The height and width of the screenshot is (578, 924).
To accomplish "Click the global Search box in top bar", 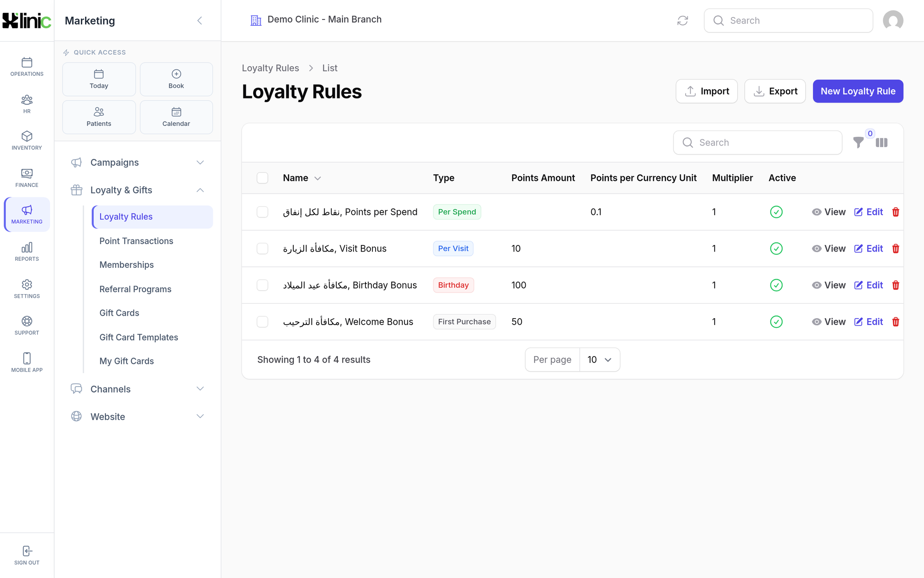I will 788,20.
